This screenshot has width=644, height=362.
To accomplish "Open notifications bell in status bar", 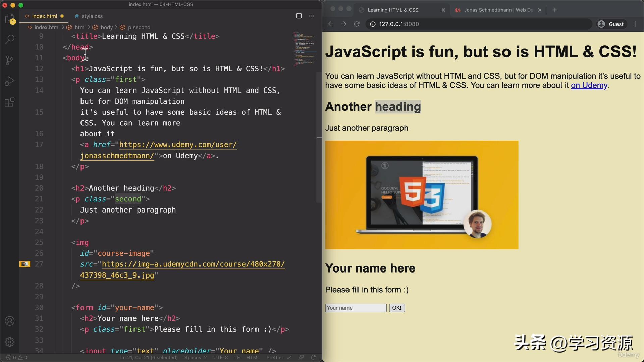I will (x=313, y=358).
